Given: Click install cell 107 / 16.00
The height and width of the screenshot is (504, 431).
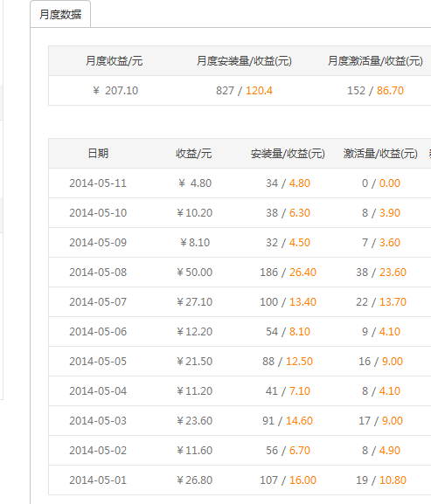Looking at the screenshot, I should (x=288, y=480).
